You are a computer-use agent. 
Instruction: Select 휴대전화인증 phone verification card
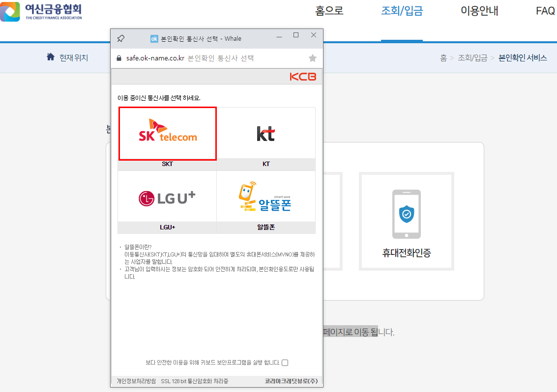407,221
